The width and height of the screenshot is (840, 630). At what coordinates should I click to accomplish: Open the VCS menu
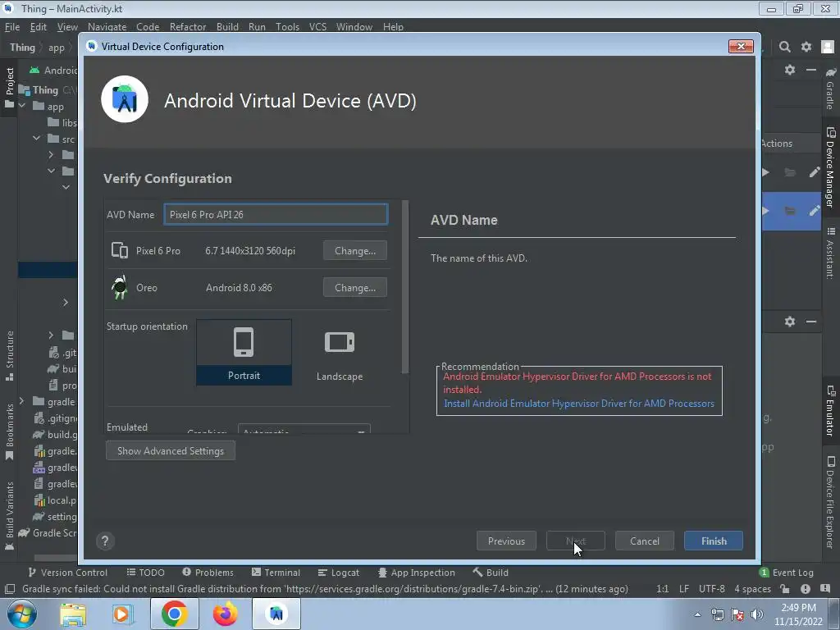click(317, 27)
